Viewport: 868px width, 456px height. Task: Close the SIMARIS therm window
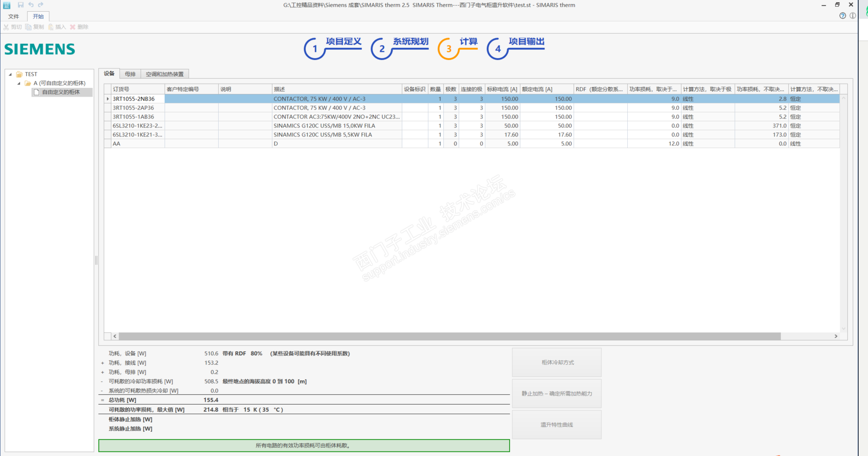click(x=851, y=5)
